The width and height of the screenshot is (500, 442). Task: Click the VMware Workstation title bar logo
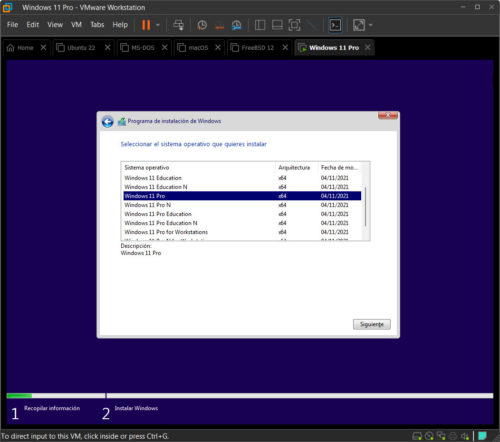tap(7, 7)
